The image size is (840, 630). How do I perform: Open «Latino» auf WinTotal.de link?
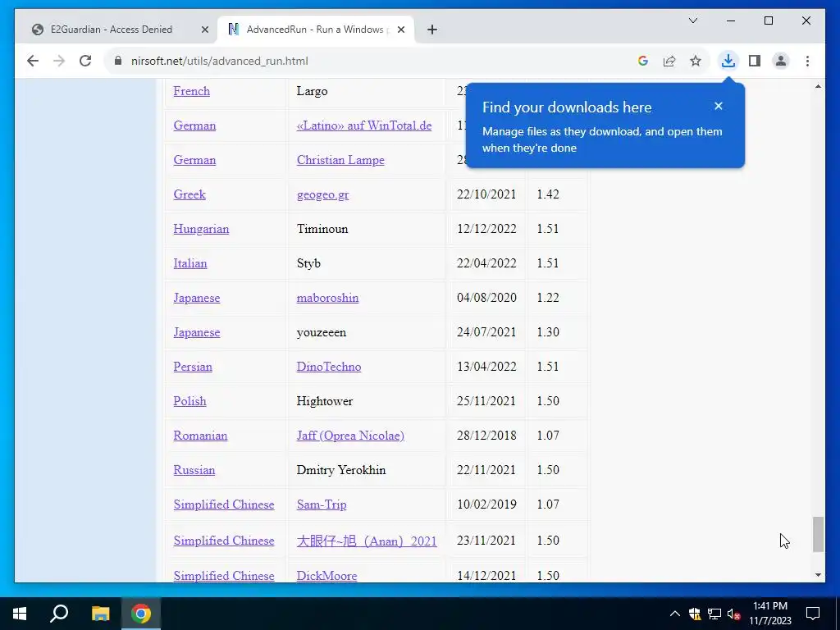pos(364,126)
